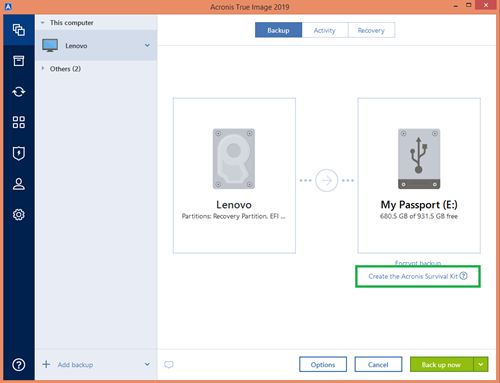Click the Options button

323,365
